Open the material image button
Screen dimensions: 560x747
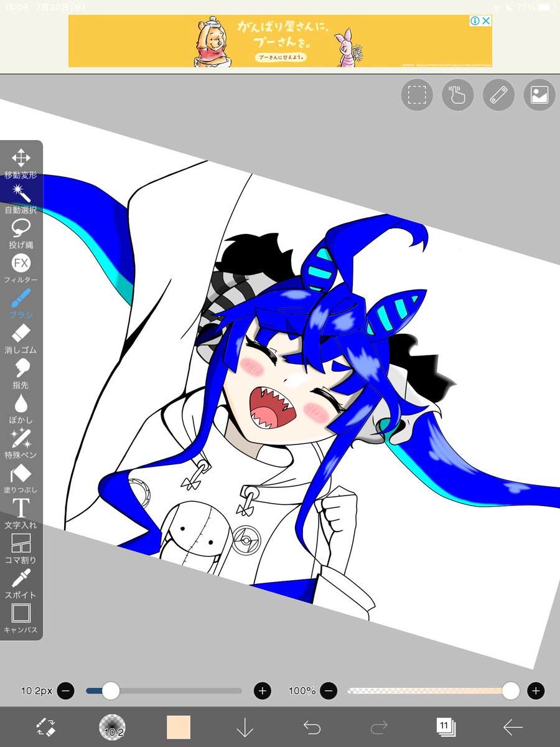point(539,95)
